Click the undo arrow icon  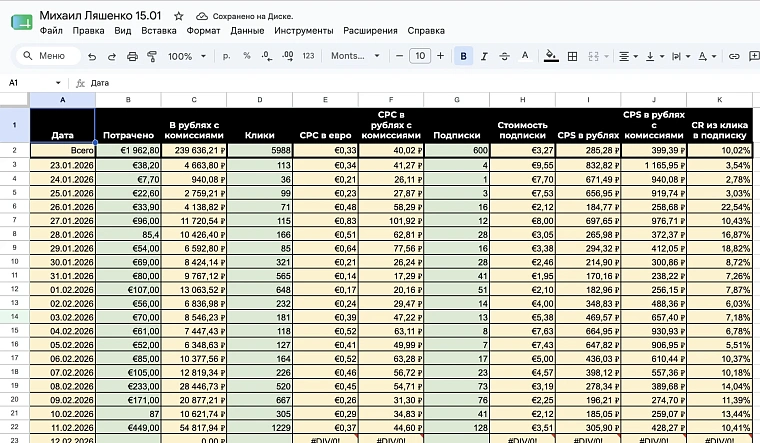(92, 56)
